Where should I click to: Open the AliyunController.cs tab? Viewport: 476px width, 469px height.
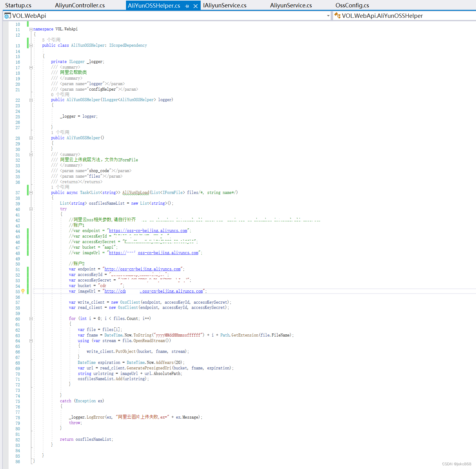pos(80,5)
